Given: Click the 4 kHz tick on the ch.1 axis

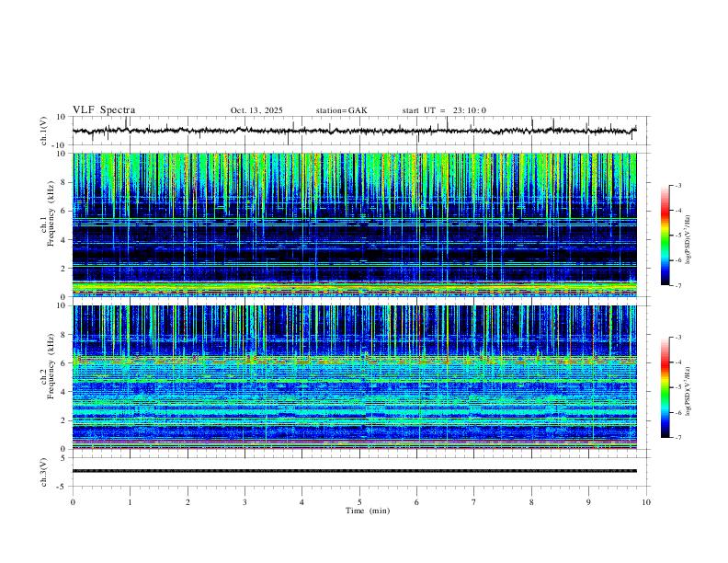Looking at the screenshot, I should pos(63,240).
